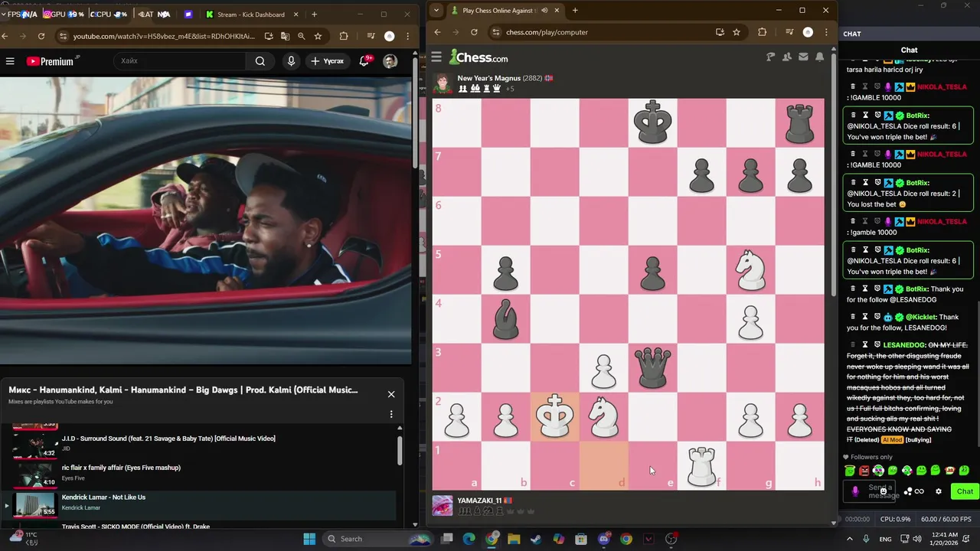The height and width of the screenshot is (551, 980).
Task: Click the Chat button in Kick chat
Action: click(965, 492)
